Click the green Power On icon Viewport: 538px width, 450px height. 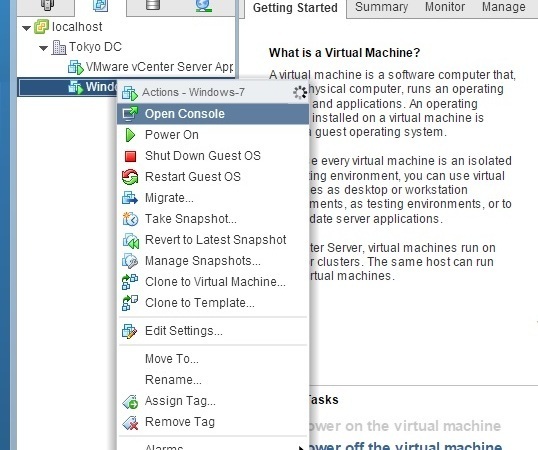(x=130, y=135)
